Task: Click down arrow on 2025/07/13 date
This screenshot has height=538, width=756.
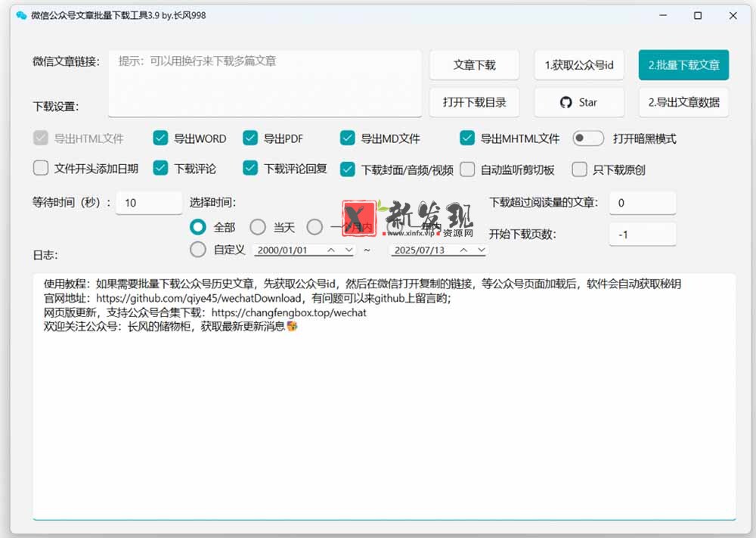Action: [x=481, y=250]
